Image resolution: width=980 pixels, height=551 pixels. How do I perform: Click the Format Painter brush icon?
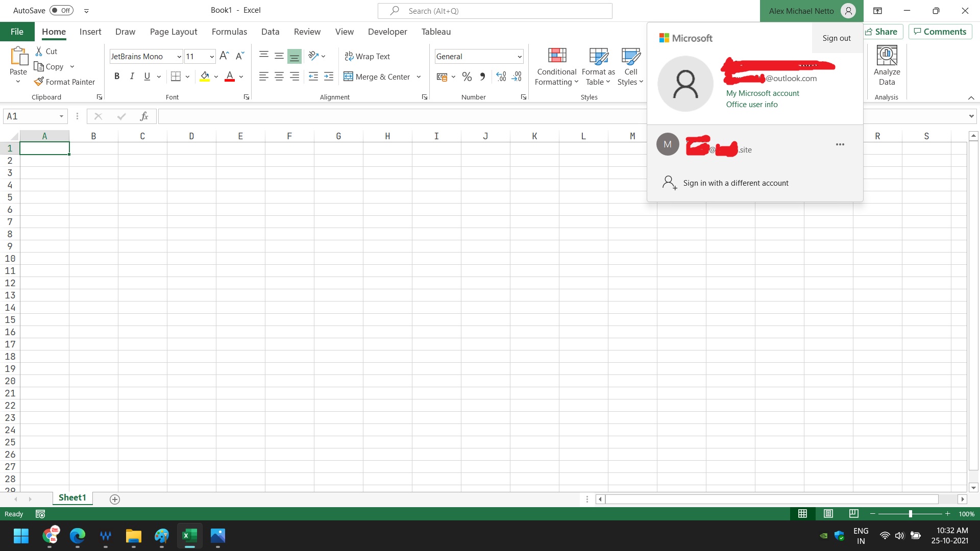(x=39, y=82)
